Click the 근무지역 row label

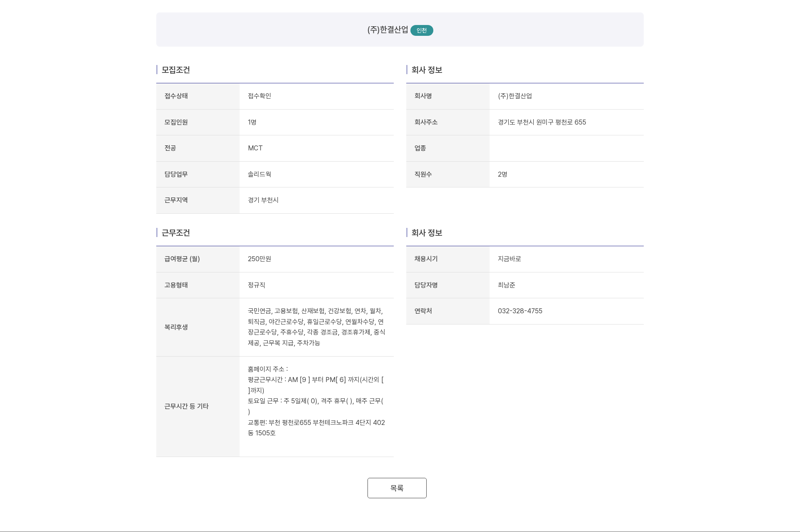(176, 200)
